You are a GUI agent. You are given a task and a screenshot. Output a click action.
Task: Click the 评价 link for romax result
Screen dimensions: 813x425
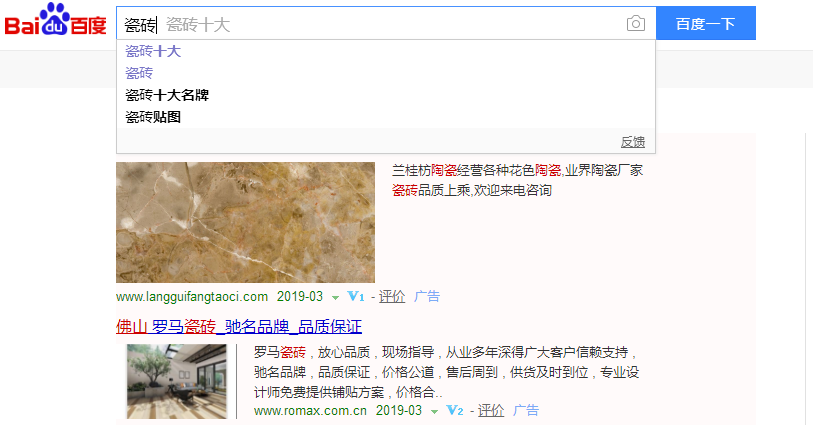(490, 410)
